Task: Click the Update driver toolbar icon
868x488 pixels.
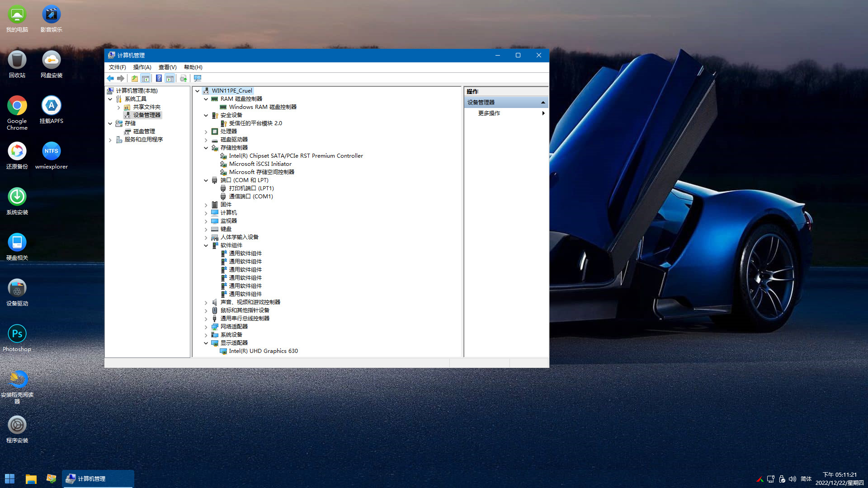Action: coord(183,79)
